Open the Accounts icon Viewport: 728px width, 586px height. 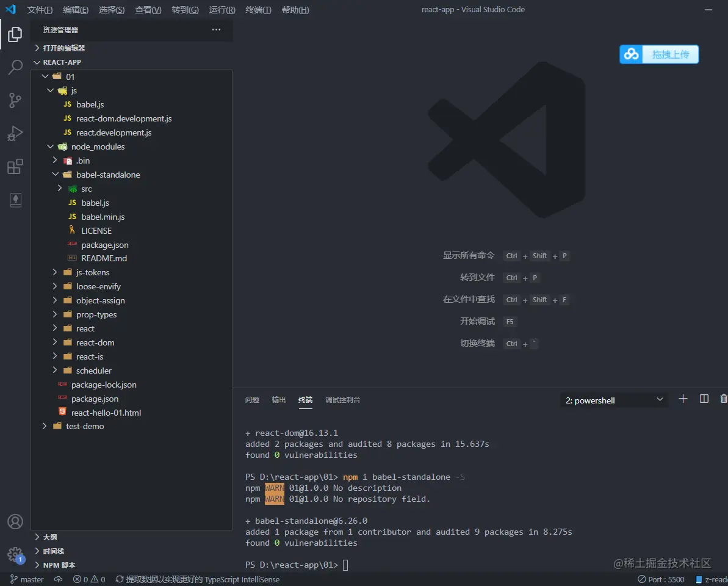15,521
